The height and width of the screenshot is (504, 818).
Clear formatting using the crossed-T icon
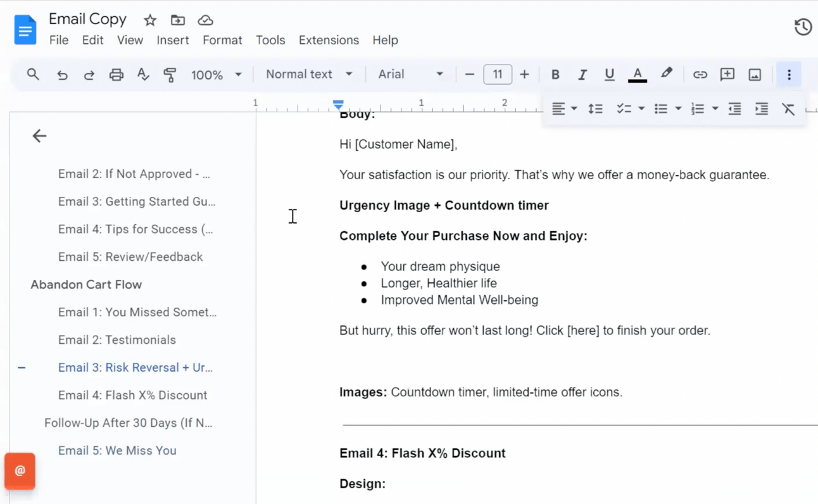point(788,109)
